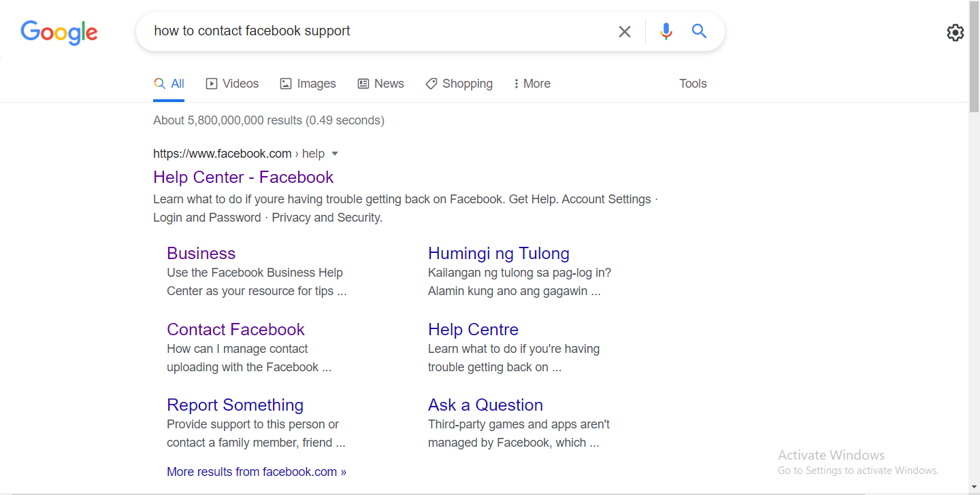Click the Google logo
The image size is (980, 495).
(59, 33)
